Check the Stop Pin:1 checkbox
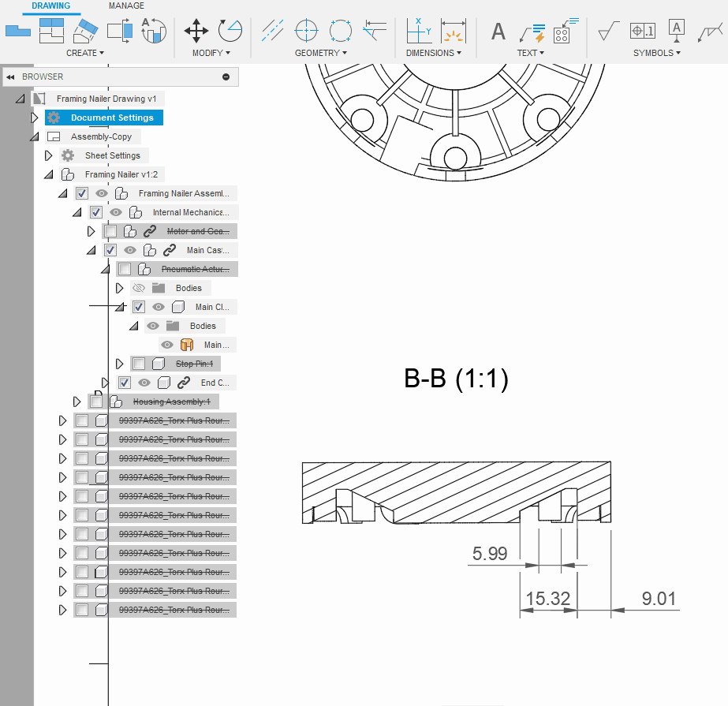 (139, 364)
